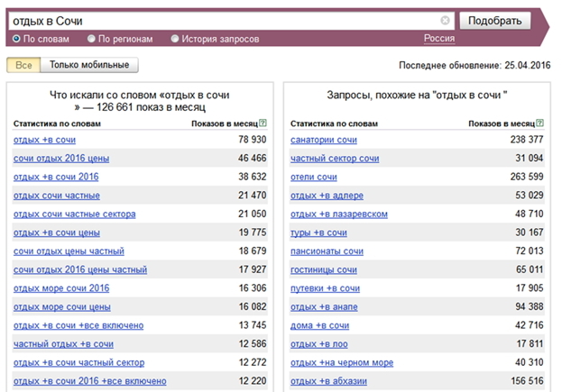Open query отдых +в сочи +все включено
This screenshot has width=562, height=392.
[x=78, y=325]
